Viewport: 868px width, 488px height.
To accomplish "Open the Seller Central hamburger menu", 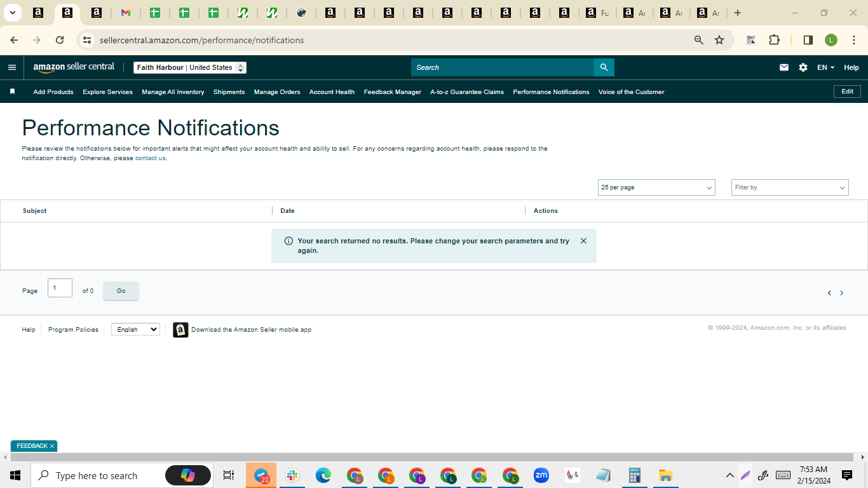I will click(12, 67).
